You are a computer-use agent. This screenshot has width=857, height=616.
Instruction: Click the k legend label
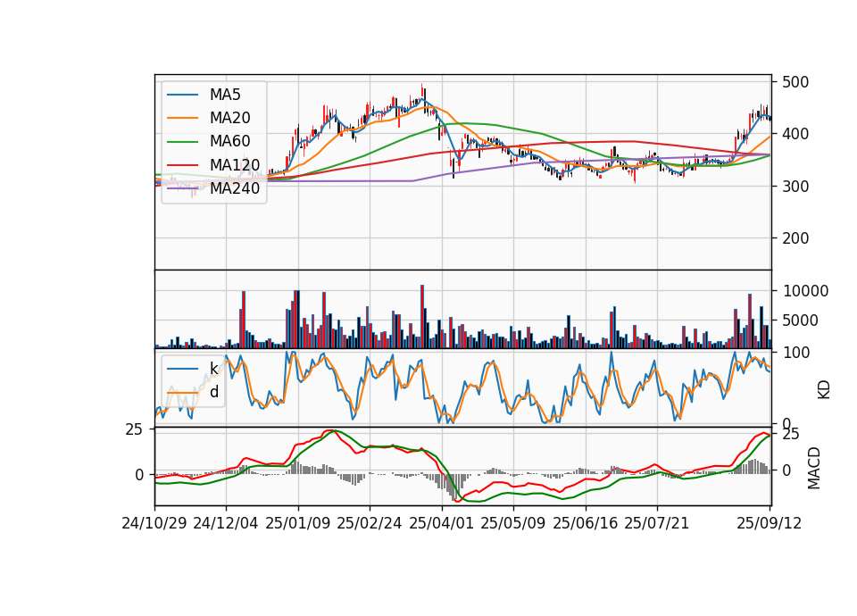(213, 369)
